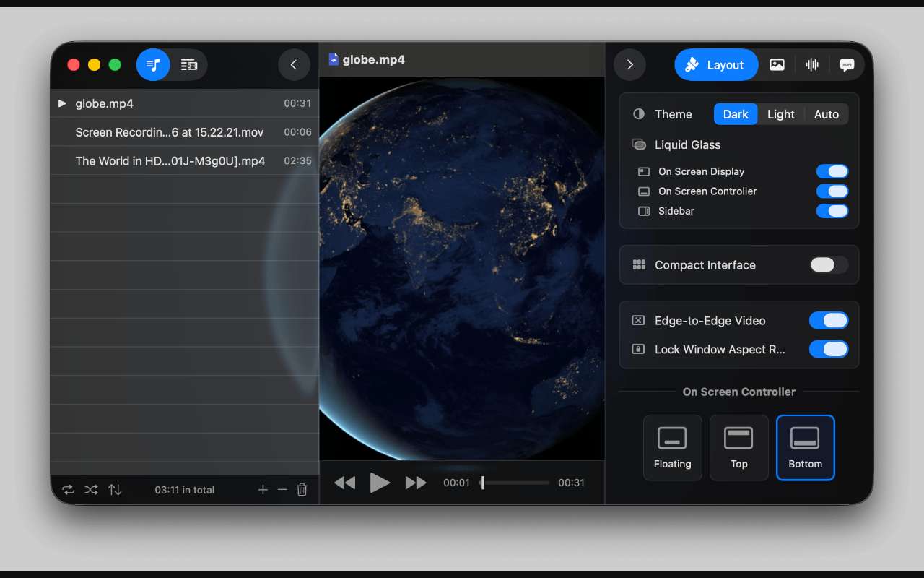Click the Compact Interface grid icon
Image resolution: width=924 pixels, height=578 pixels.
click(x=639, y=265)
